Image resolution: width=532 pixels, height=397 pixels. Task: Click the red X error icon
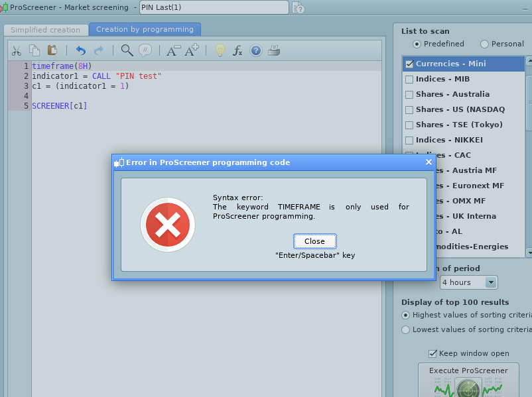168,225
